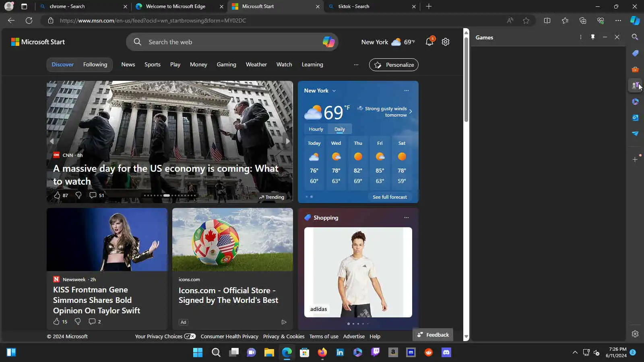Open the Gaming navigation item
The width and height of the screenshot is (644, 362).
(x=227, y=64)
